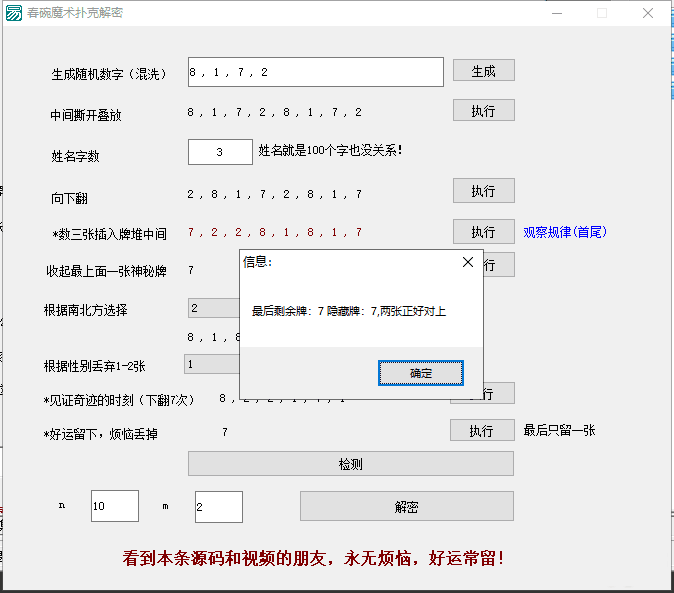Click 执行 next to 中间断开叠放
Viewport: 674px width, 593px height.
(x=483, y=111)
